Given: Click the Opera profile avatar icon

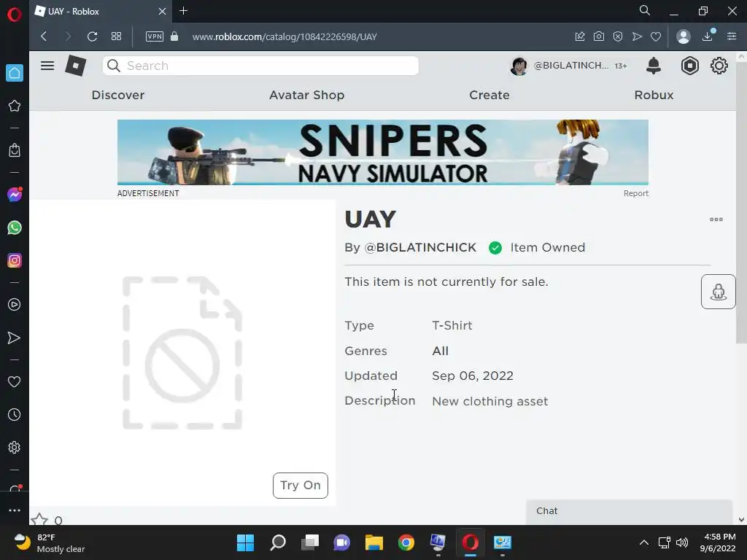Looking at the screenshot, I should (683, 36).
